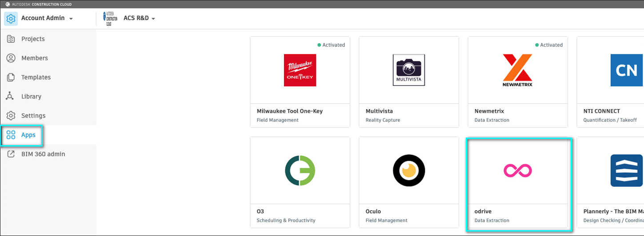Click the O3 app title

coord(260,212)
